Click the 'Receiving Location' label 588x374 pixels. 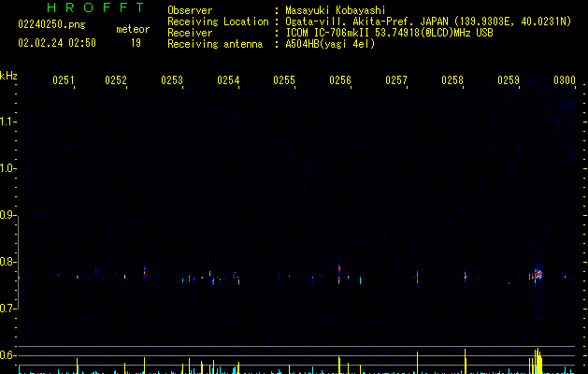point(218,22)
